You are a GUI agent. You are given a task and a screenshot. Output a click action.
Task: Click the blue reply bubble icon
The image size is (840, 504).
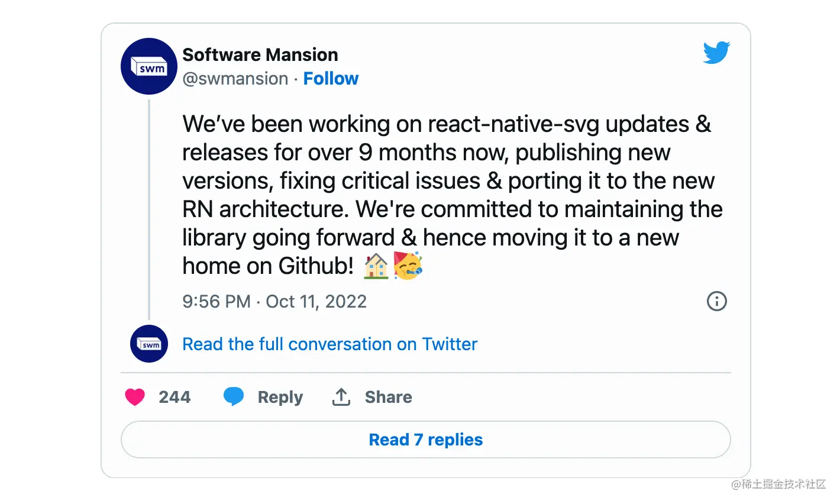point(234,396)
